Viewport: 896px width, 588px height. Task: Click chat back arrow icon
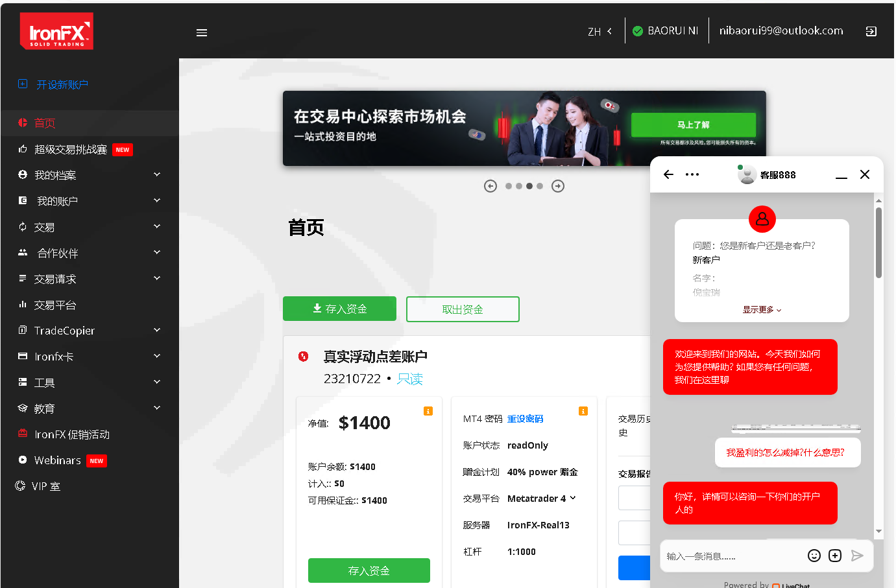(x=669, y=174)
